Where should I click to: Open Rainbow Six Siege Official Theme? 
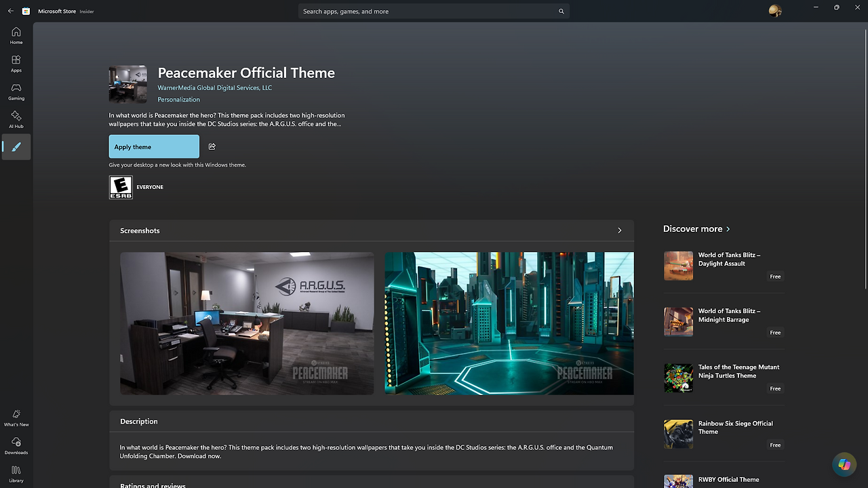tap(724, 434)
